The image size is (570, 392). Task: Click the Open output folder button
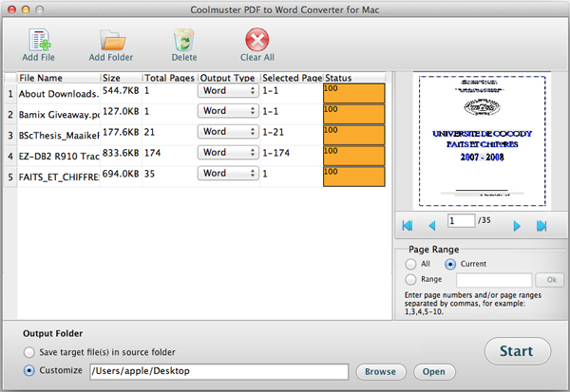[x=434, y=372]
